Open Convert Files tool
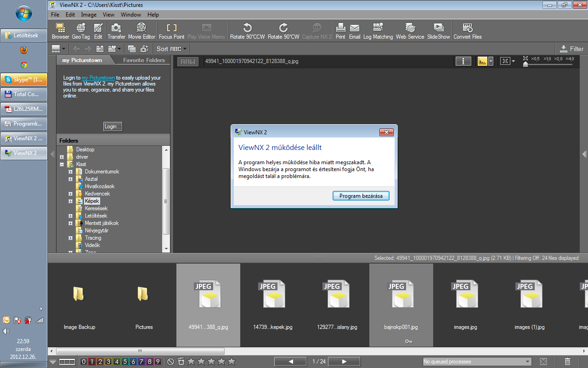This screenshot has height=368, width=588. 468,31
